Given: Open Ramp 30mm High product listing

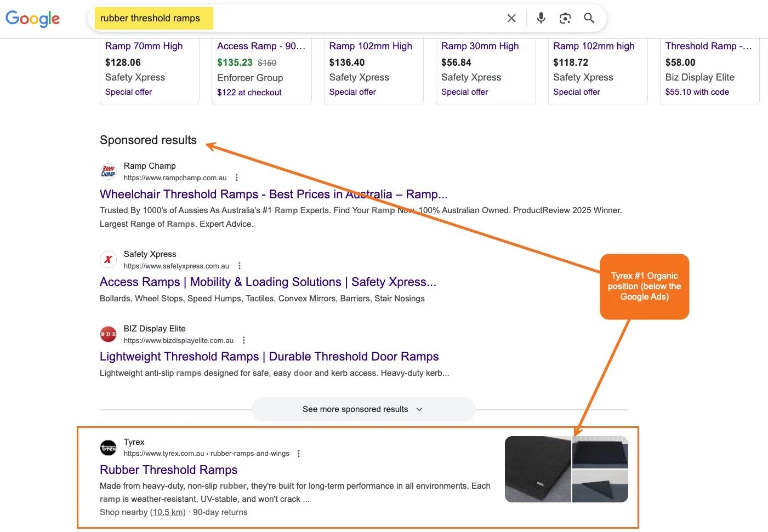Looking at the screenshot, I should (x=480, y=46).
